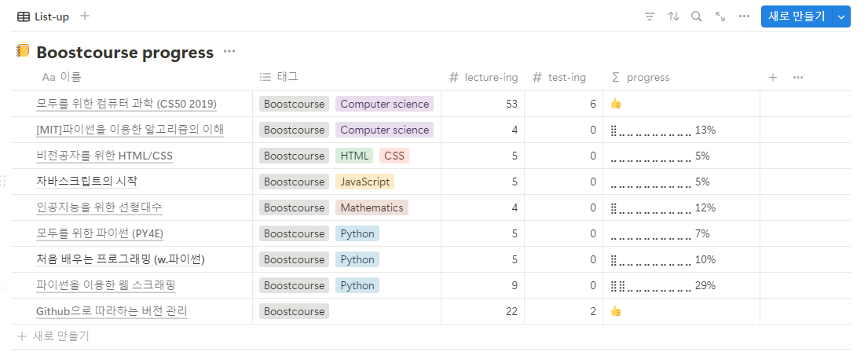Click thumbs-up progress of Github row
The image size is (868, 356).
pos(616,311)
